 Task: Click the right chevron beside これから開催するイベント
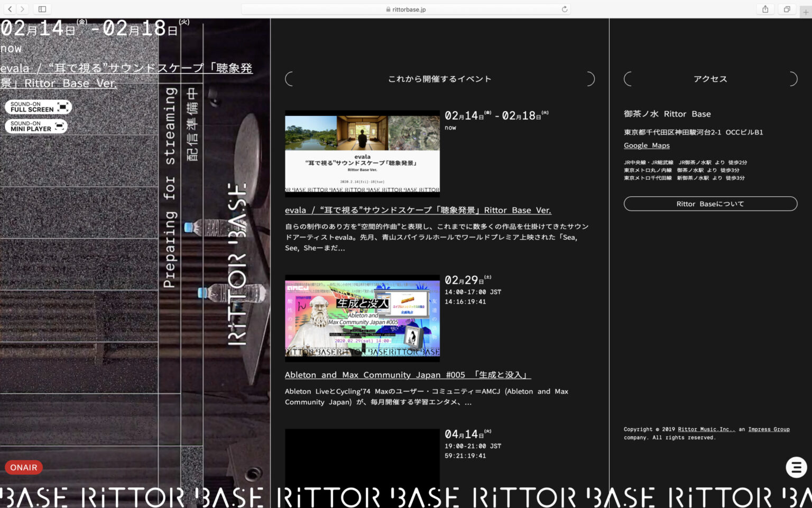tap(590, 78)
